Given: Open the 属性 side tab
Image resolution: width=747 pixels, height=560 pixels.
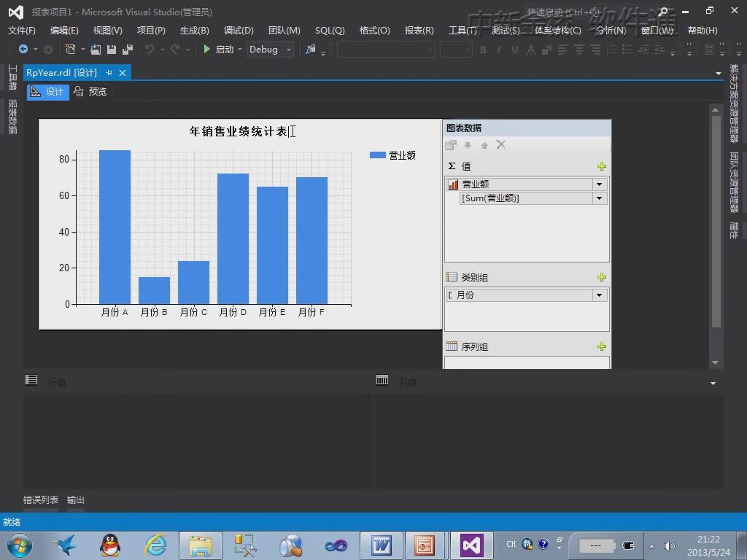Looking at the screenshot, I should coord(734,231).
